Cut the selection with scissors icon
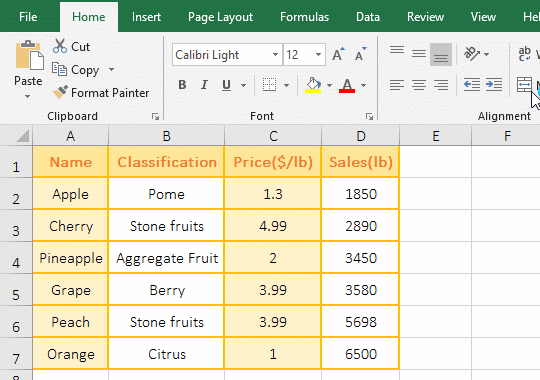 [72, 47]
